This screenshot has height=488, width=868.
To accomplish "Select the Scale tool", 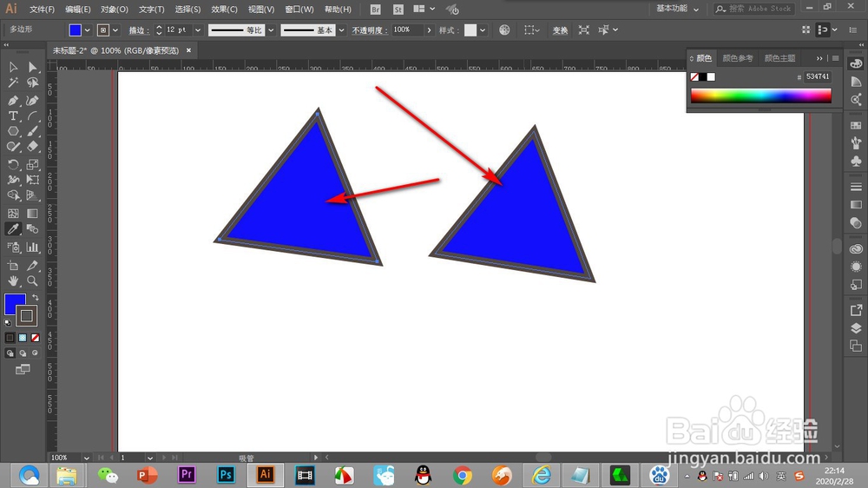I will point(33,164).
